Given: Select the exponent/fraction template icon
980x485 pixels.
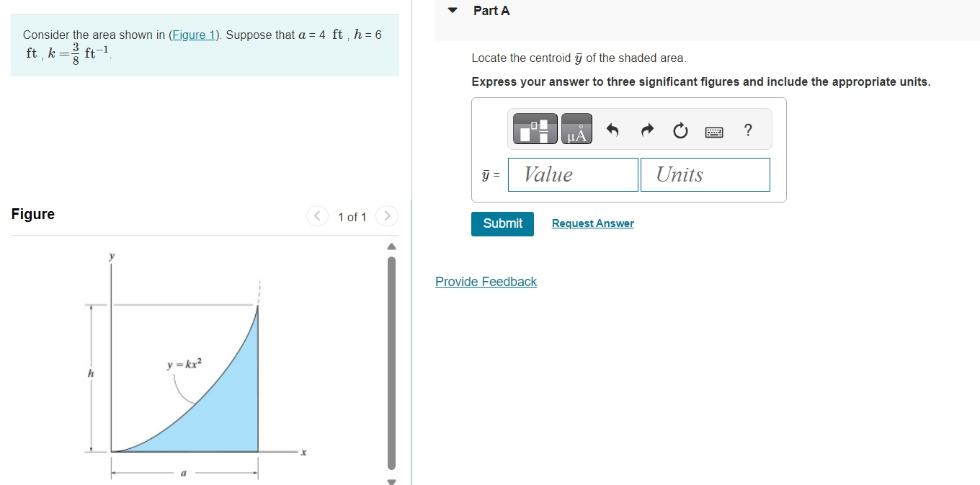Looking at the screenshot, I should click(534, 128).
